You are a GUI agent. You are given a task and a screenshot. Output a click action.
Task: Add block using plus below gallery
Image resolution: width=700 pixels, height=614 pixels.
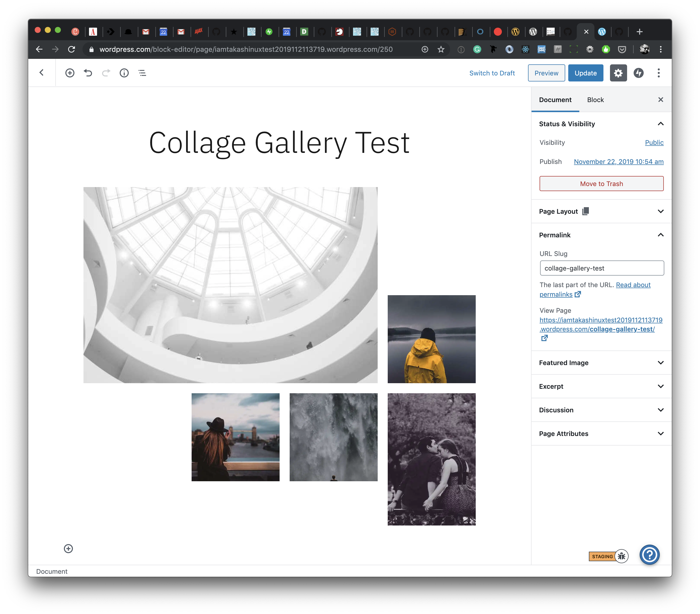68,549
